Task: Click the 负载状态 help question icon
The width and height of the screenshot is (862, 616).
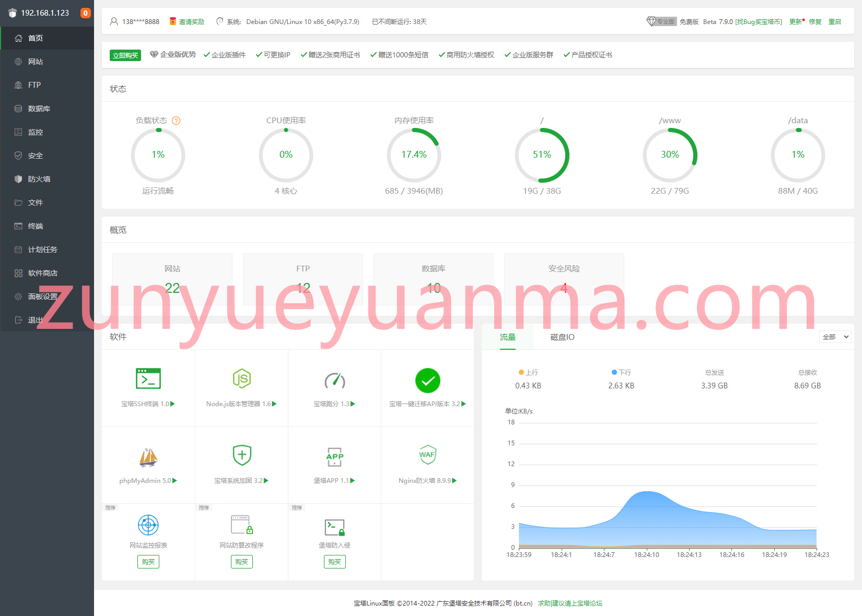Action: tap(176, 121)
